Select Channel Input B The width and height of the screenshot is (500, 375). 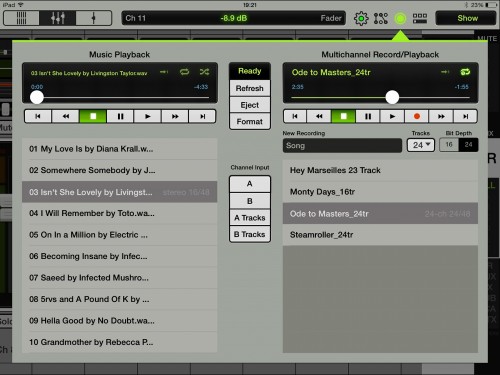(x=250, y=201)
